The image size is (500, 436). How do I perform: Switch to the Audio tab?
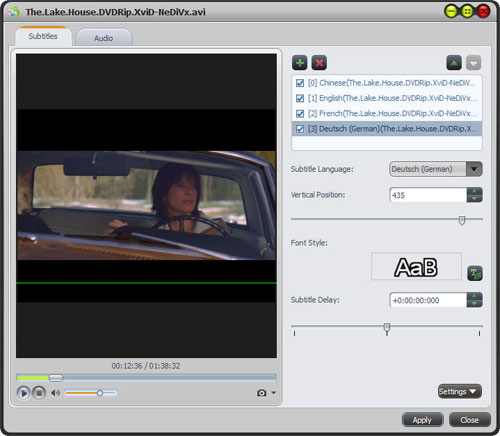point(104,38)
